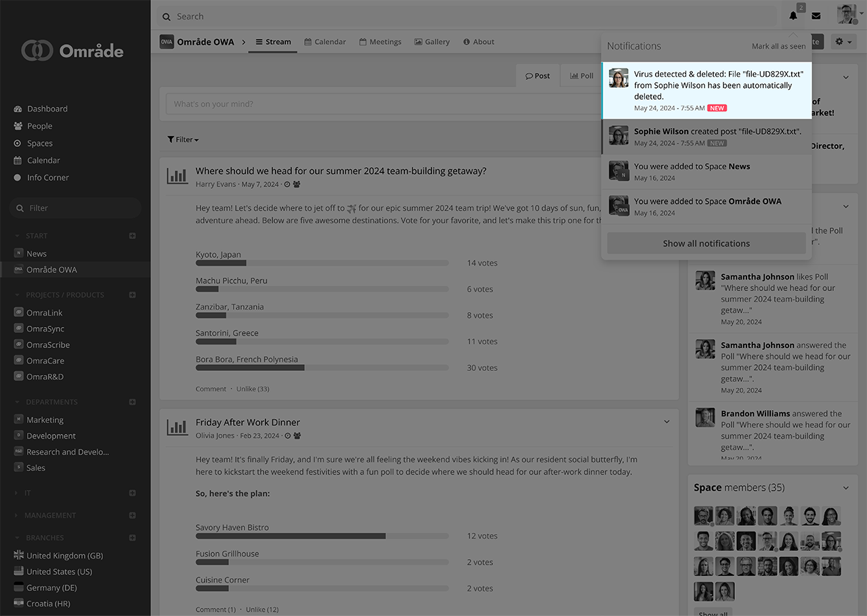Click Show all notifications button
This screenshot has height=616, width=867.
[706, 244]
